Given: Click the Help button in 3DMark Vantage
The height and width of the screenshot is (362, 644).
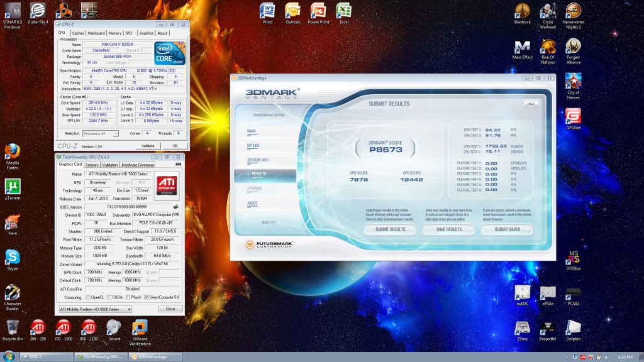Looking at the screenshot, I should pos(531,104).
